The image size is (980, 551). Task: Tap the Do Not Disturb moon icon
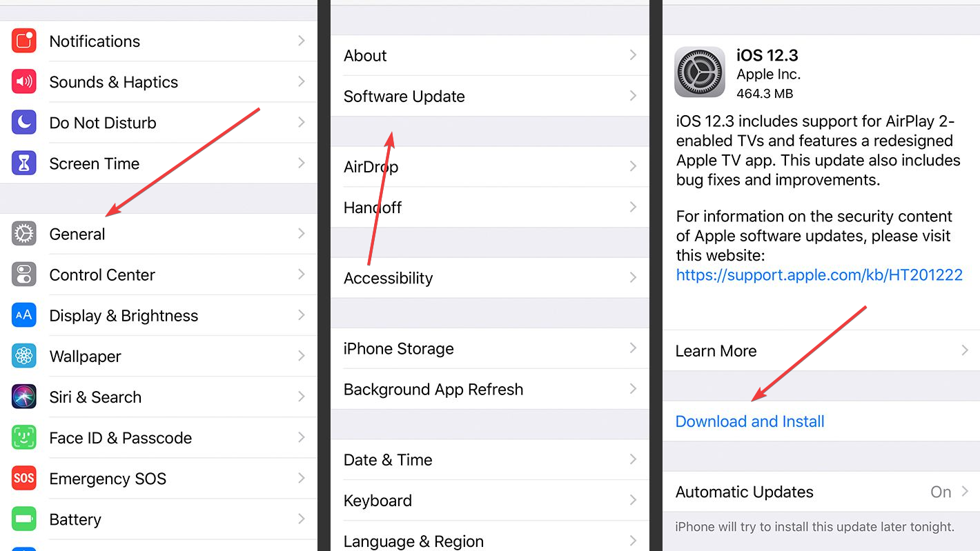coord(24,123)
